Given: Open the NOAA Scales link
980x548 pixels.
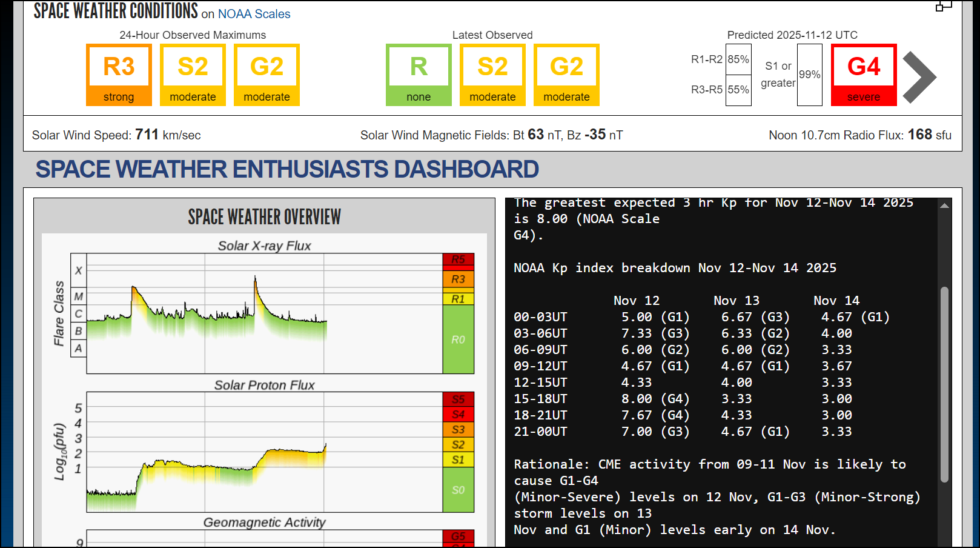Looking at the screenshot, I should tap(254, 14).
